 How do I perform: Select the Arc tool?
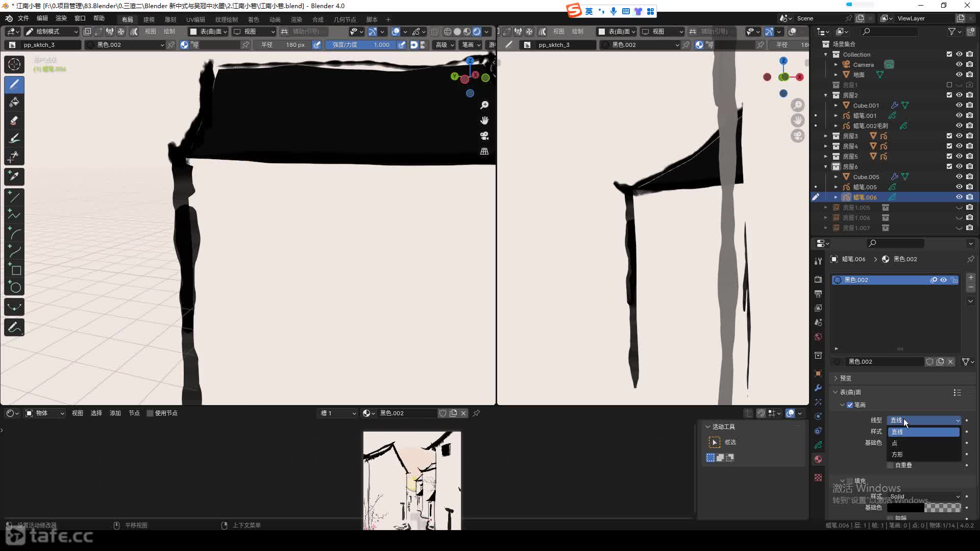pyautogui.click(x=14, y=233)
